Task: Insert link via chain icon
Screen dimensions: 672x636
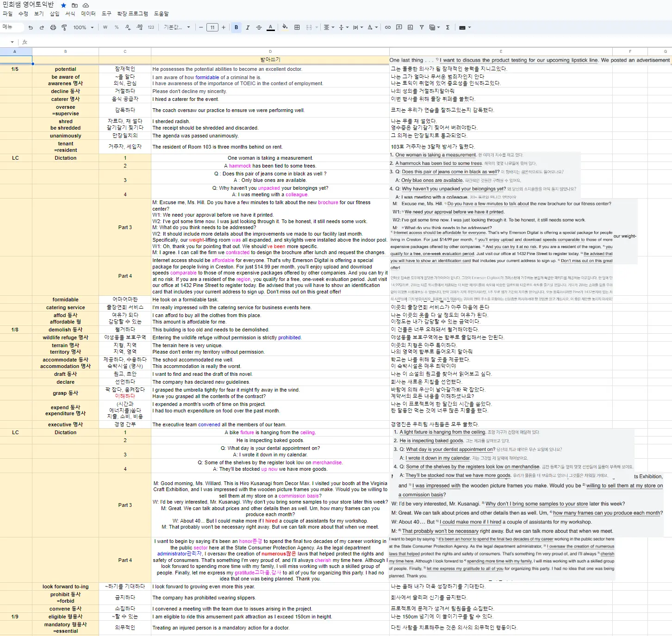Action: point(388,27)
